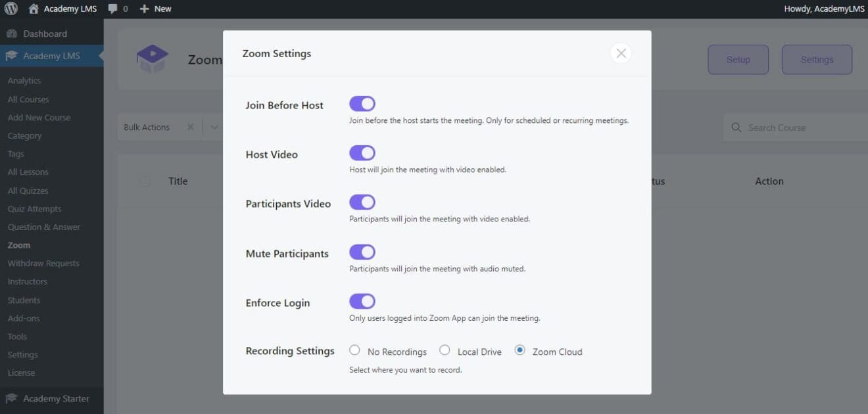Open the All Courses menu item
Viewport: 868px width, 414px height.
pos(30,99)
